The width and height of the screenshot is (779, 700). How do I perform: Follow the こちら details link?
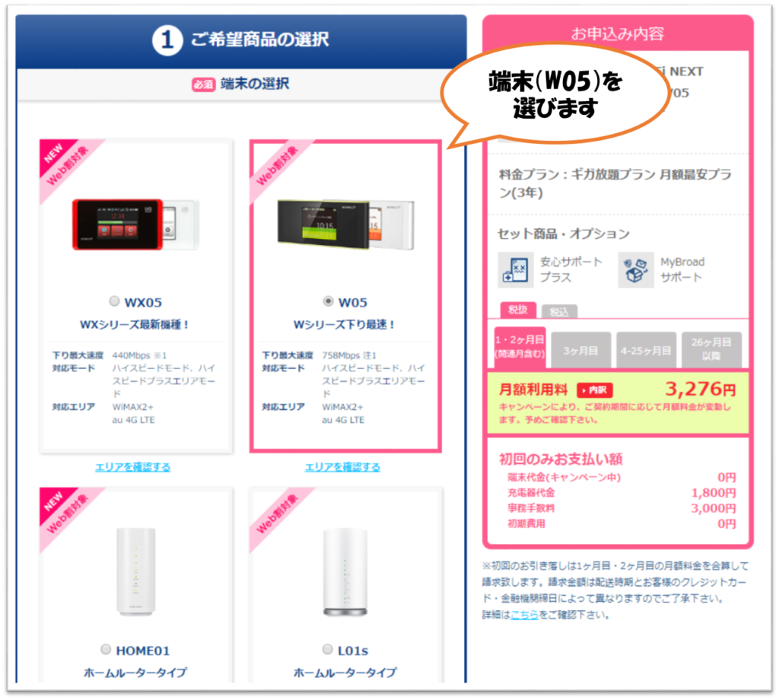(x=525, y=615)
